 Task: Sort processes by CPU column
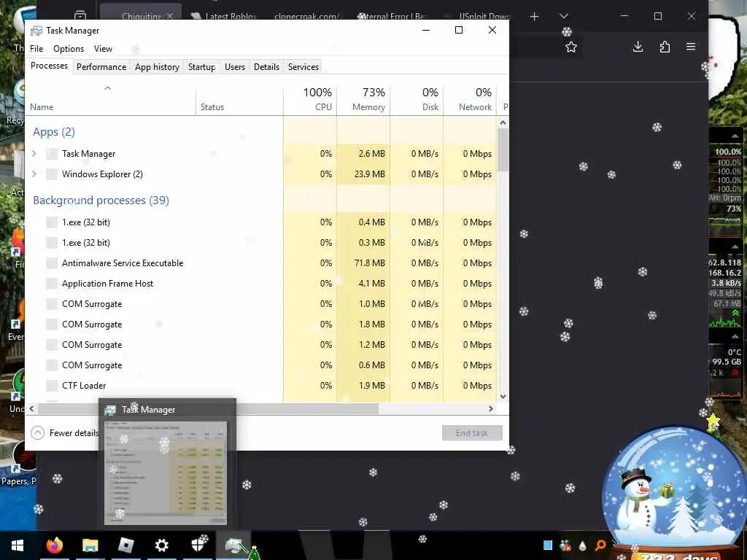point(309,99)
